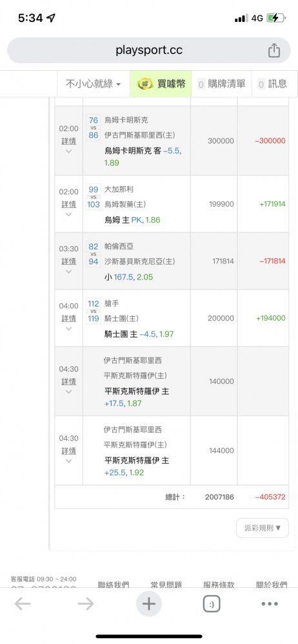Click the 聯絡我們 footer link

tap(114, 585)
